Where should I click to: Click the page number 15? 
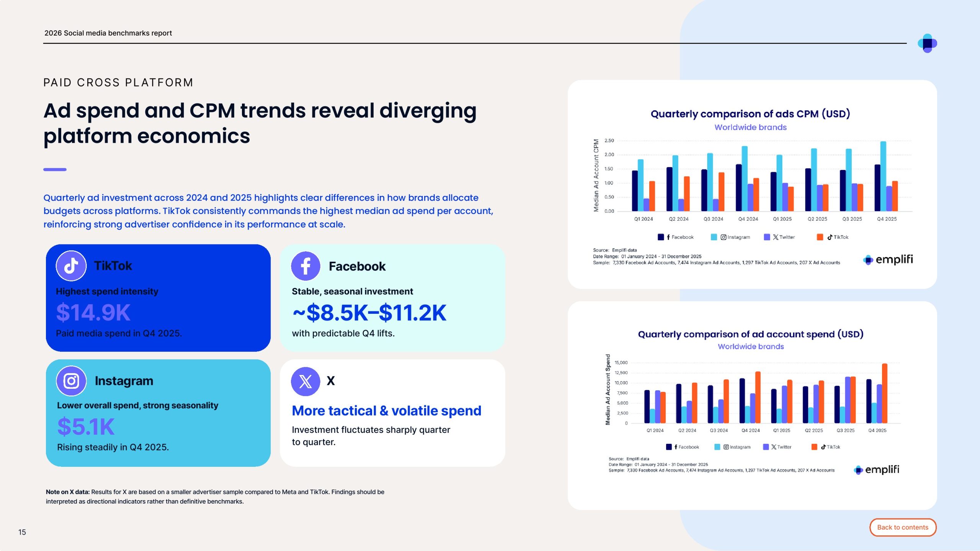22,532
